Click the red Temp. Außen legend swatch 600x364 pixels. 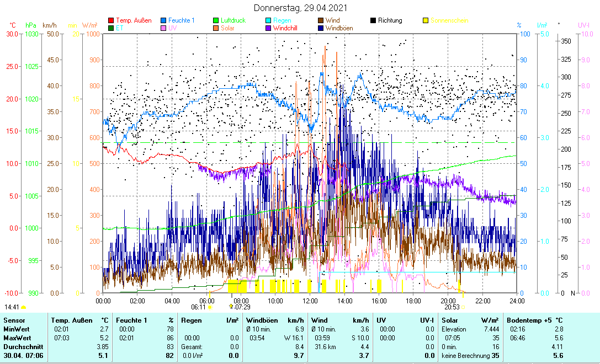coord(111,20)
